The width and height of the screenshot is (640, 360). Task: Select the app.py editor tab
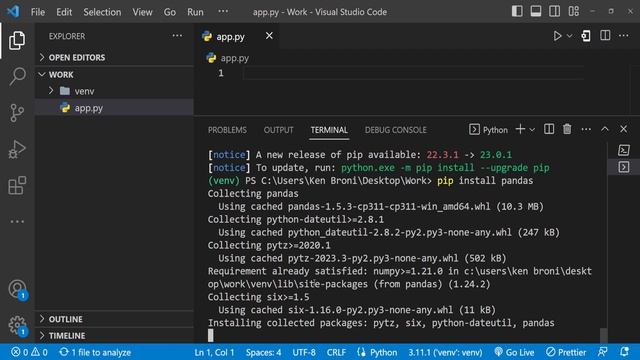pos(237,36)
